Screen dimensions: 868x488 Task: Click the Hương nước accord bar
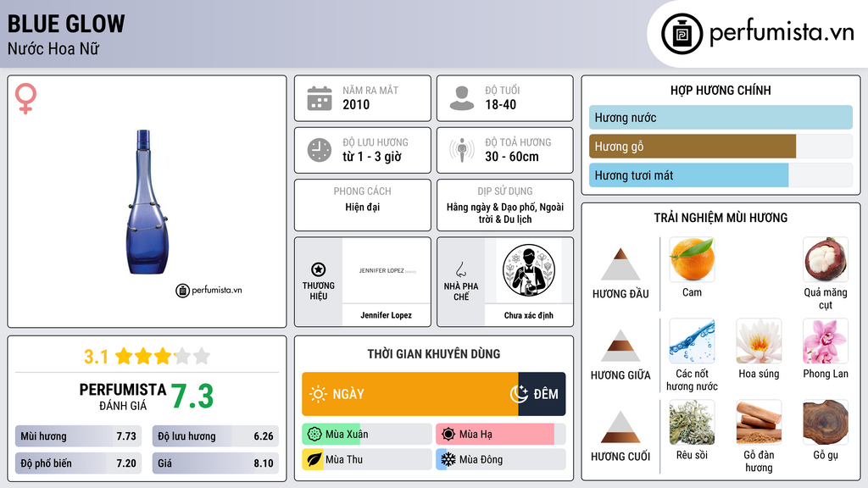tap(721, 117)
